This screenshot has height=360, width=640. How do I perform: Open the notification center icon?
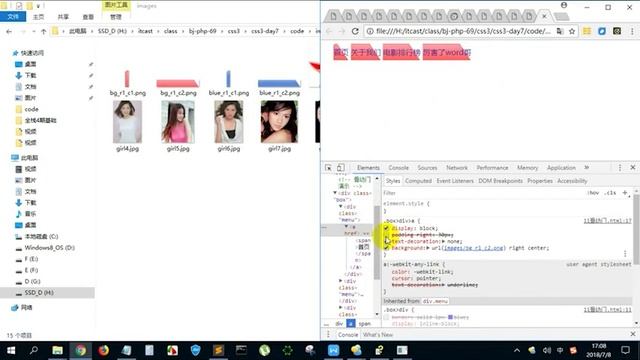click(625, 350)
